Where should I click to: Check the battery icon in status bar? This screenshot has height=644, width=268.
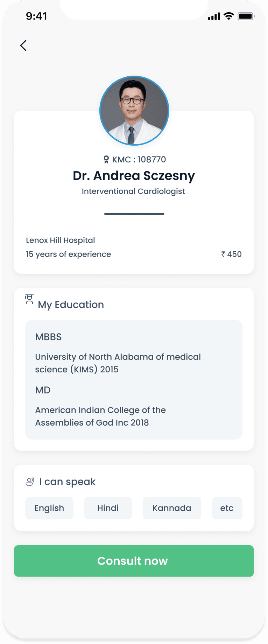[246, 16]
